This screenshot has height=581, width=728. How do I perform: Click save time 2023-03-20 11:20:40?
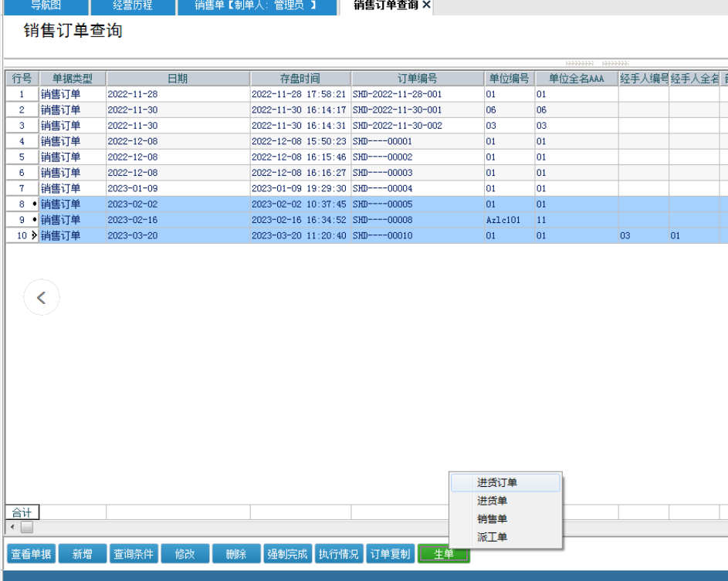click(300, 236)
